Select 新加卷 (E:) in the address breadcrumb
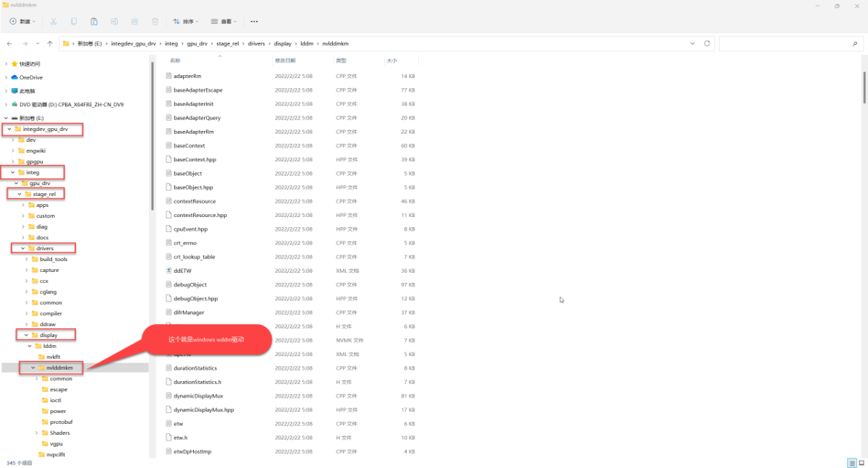 [90, 43]
